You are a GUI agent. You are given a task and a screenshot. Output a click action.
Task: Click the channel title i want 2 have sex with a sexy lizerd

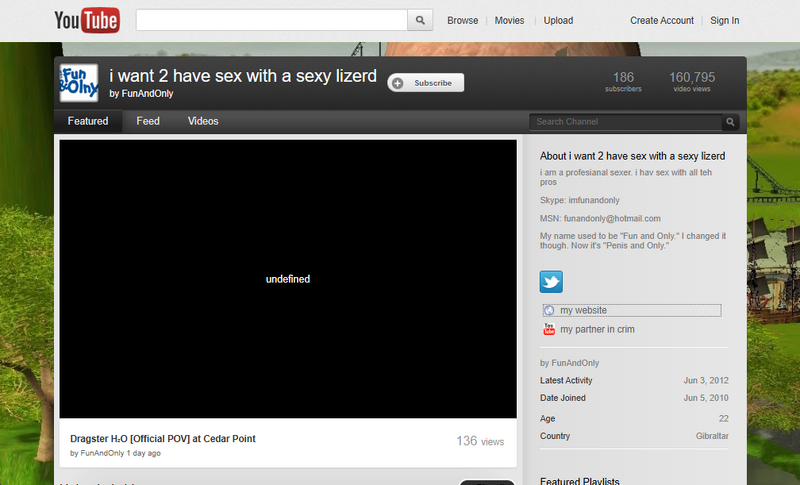pos(243,76)
